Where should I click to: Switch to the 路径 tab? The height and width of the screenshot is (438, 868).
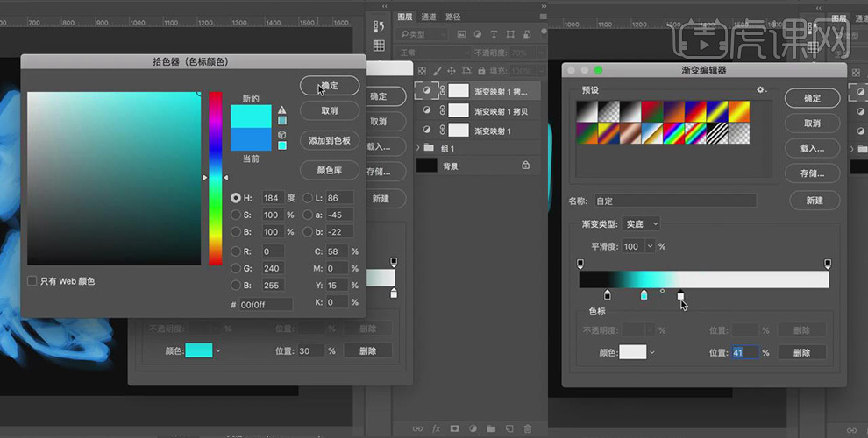point(452,17)
